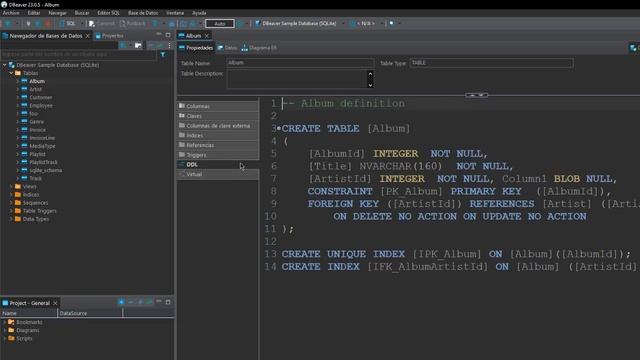Select the Scripts folder

click(x=24, y=338)
